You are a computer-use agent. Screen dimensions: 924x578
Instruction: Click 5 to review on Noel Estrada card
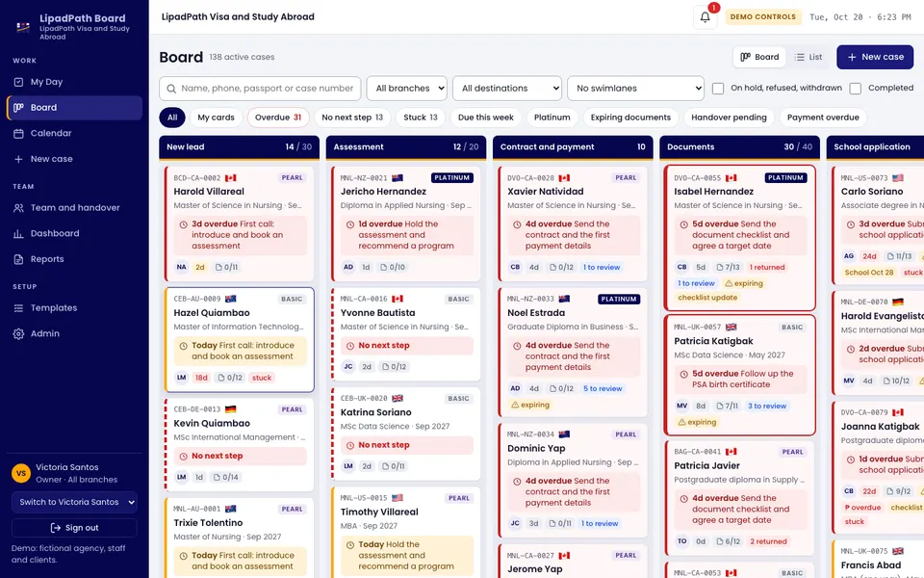[603, 388]
